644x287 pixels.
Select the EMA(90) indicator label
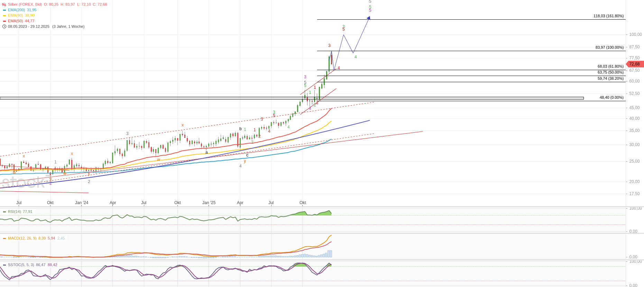tap(15, 16)
